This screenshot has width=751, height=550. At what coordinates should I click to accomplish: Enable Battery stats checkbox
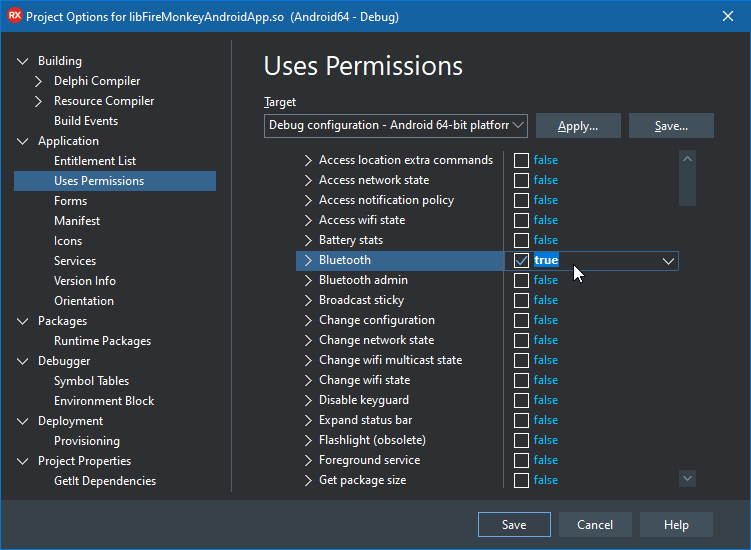coord(521,241)
